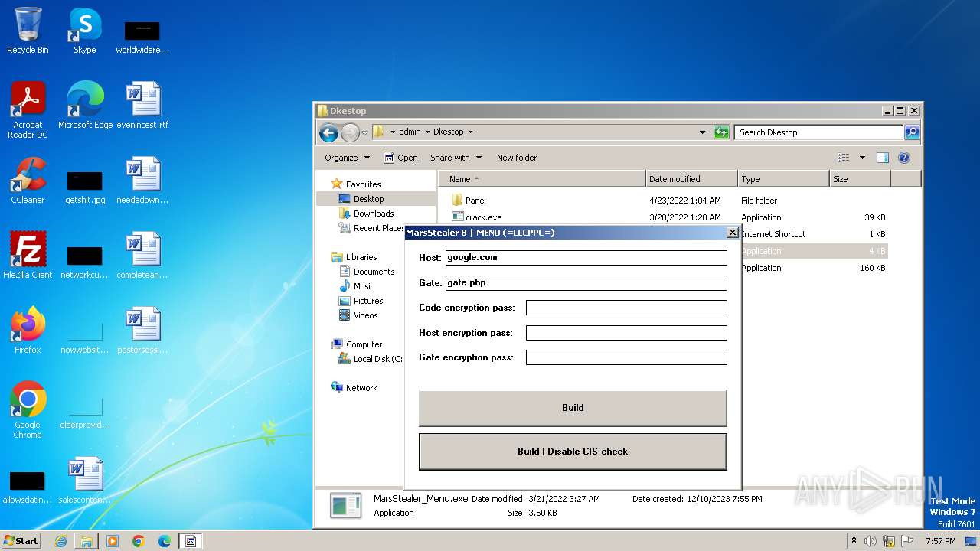Select the Skype desktop shortcut
The width and height of the screenshot is (980, 551).
click(x=84, y=31)
